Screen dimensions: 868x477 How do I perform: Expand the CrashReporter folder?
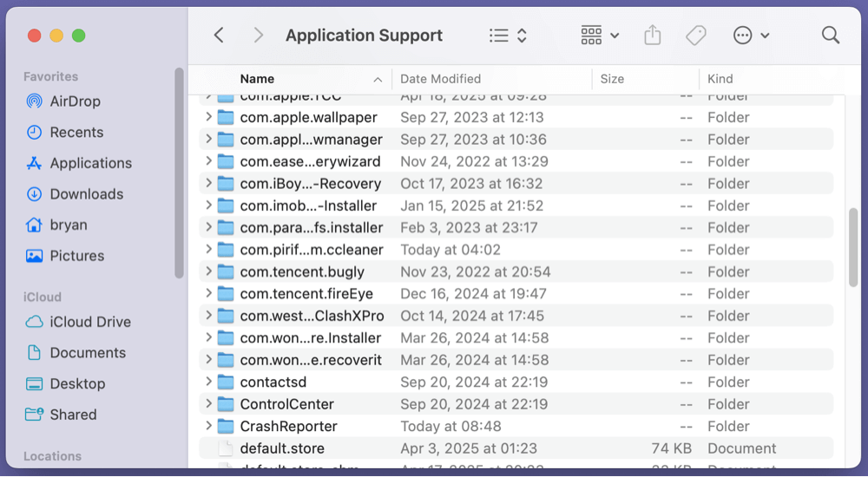pos(208,426)
